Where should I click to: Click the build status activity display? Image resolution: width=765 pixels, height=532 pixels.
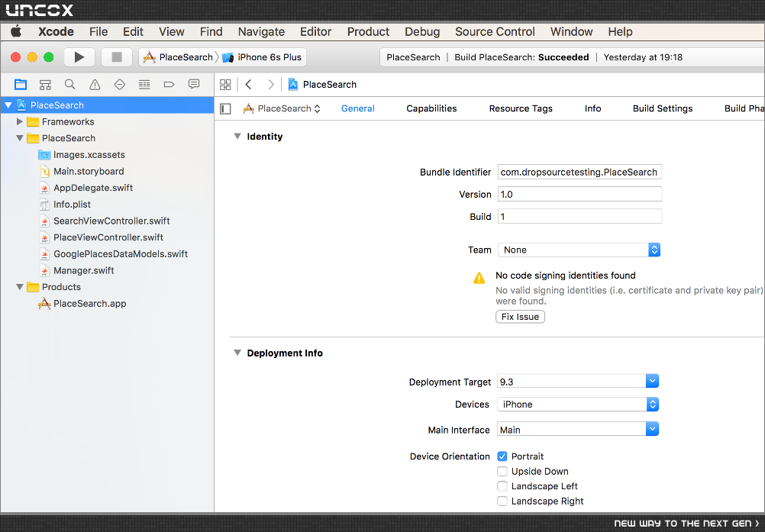coord(572,57)
